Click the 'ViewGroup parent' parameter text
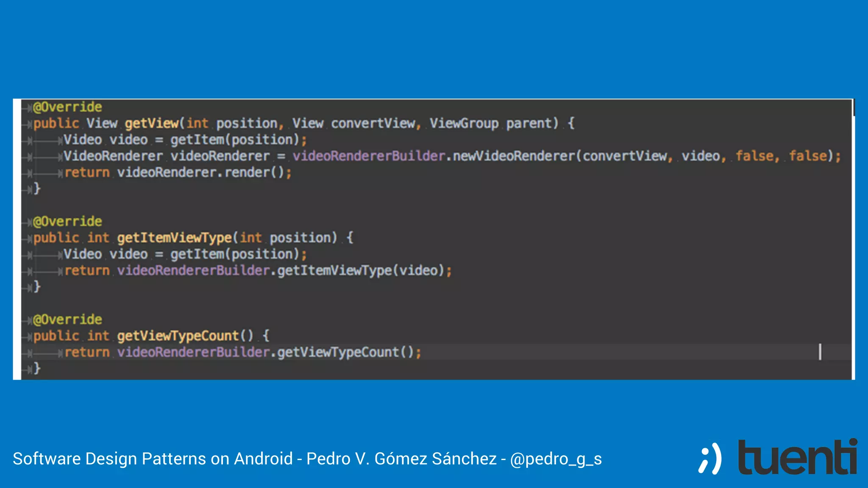The image size is (868, 488). point(494,123)
